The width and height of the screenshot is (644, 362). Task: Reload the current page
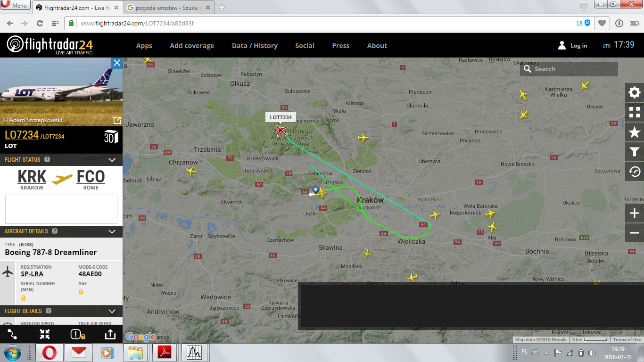click(40, 23)
